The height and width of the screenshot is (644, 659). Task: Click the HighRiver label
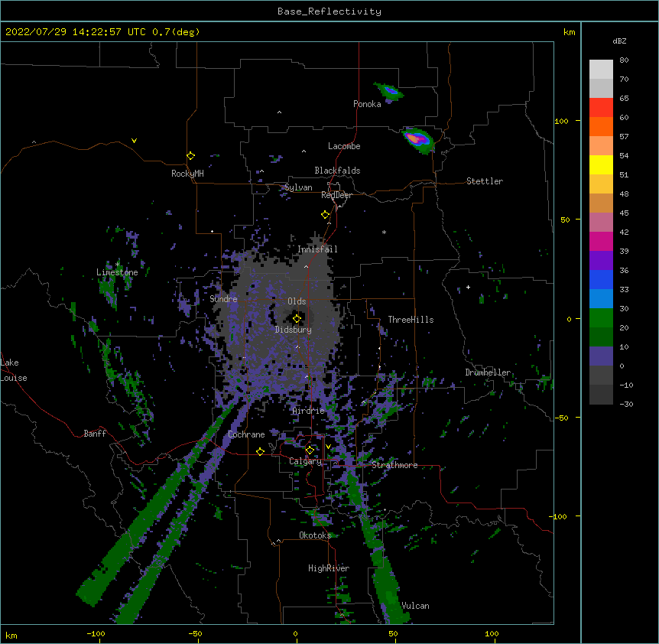[329, 568]
